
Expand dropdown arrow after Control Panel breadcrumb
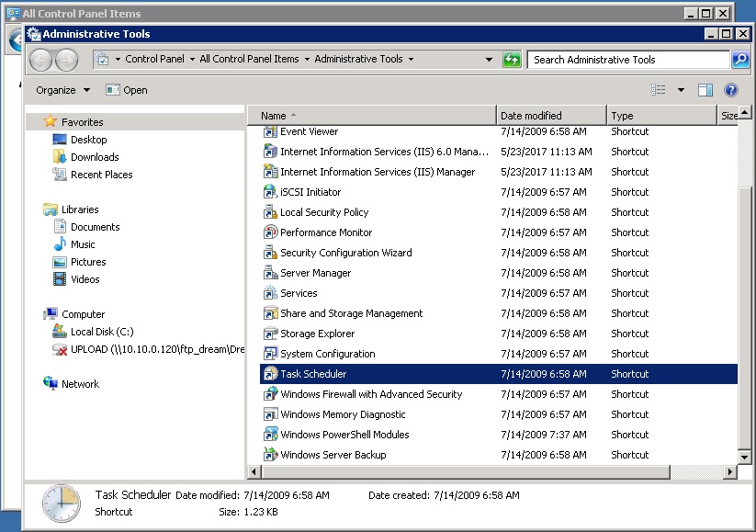pos(192,60)
